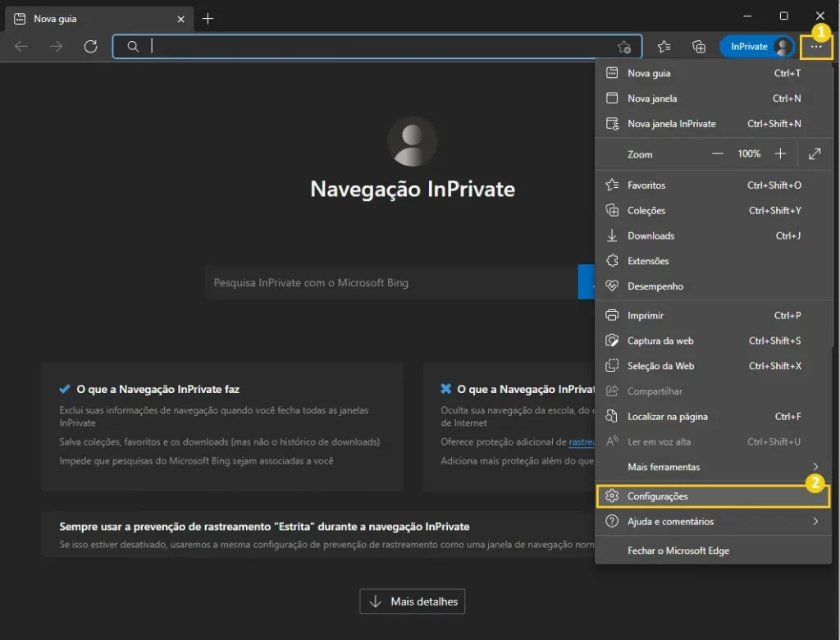Reload the page with the refresh icon
This screenshot has height=640, width=840.
[x=90, y=47]
